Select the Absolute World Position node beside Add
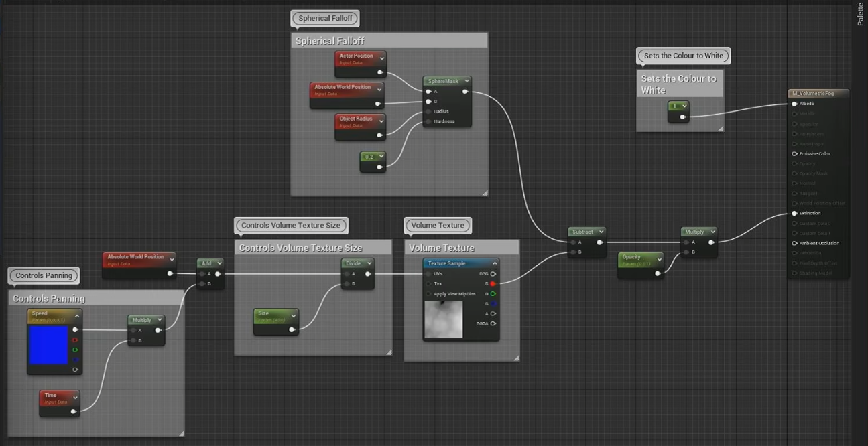Viewport: 868px width, 446px height. [139, 265]
